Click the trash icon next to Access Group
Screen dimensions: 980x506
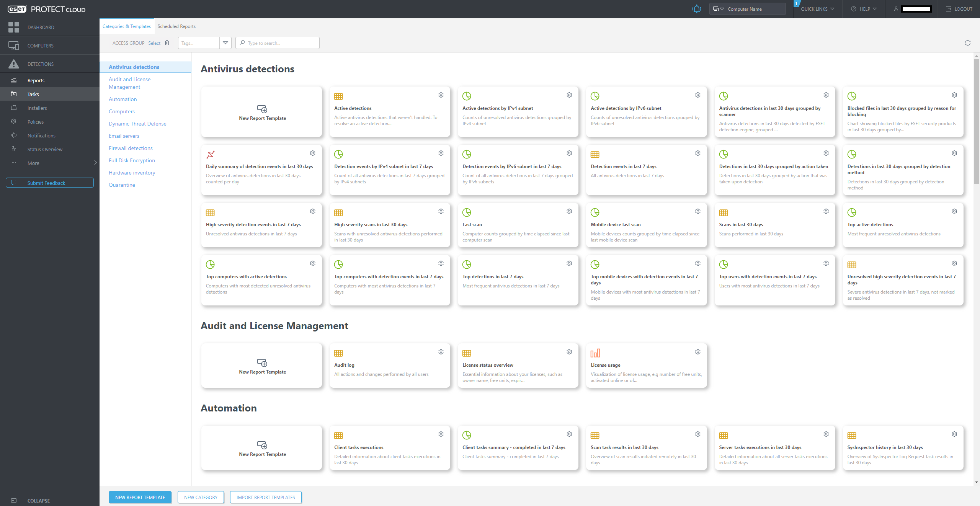[167, 43]
